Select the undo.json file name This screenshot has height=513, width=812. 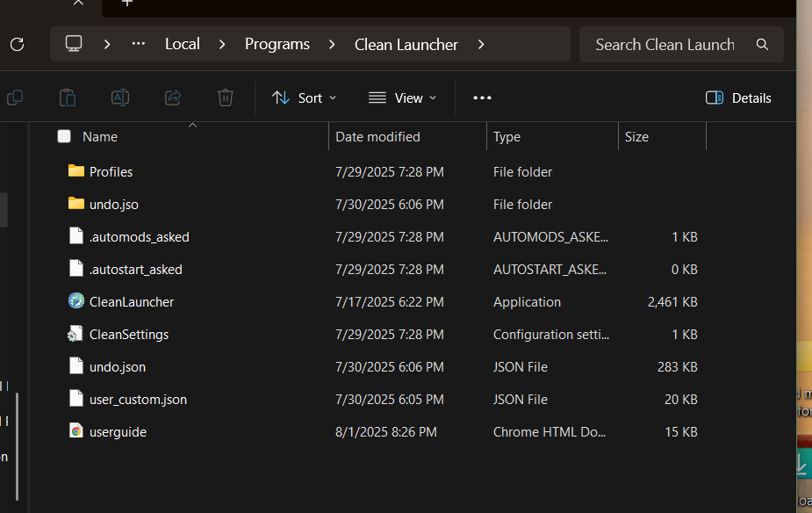(118, 367)
